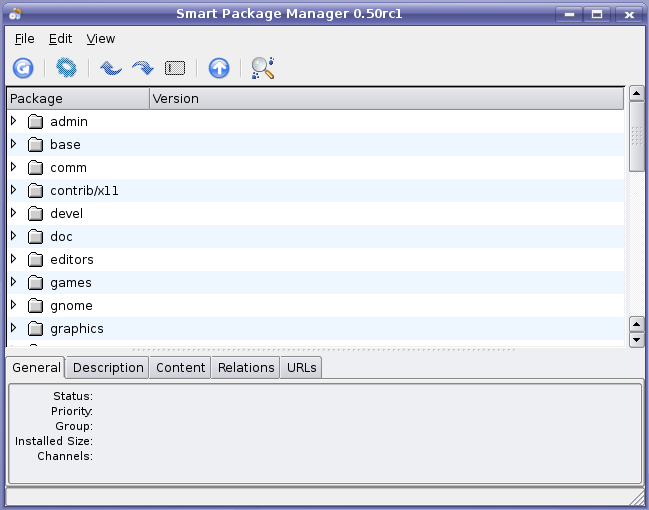The height and width of the screenshot is (510, 649).
Task: Open the View menu
Action: pyautogui.click(x=101, y=39)
